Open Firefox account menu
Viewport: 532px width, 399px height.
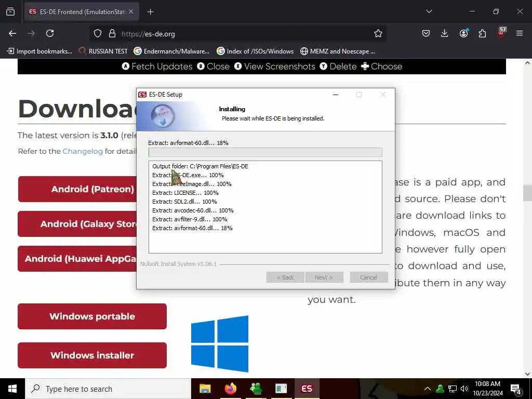463,33
